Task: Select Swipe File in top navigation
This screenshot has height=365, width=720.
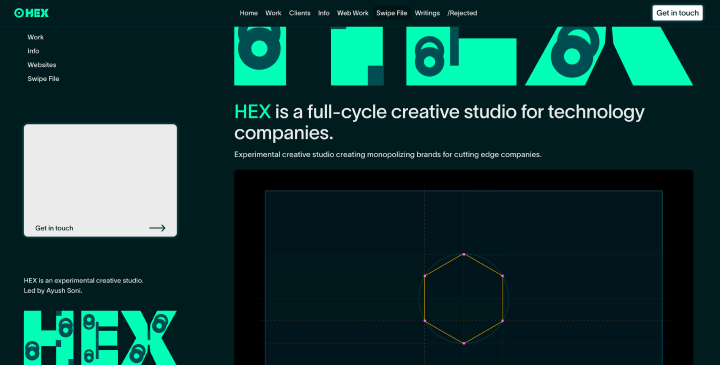Action: pos(392,13)
